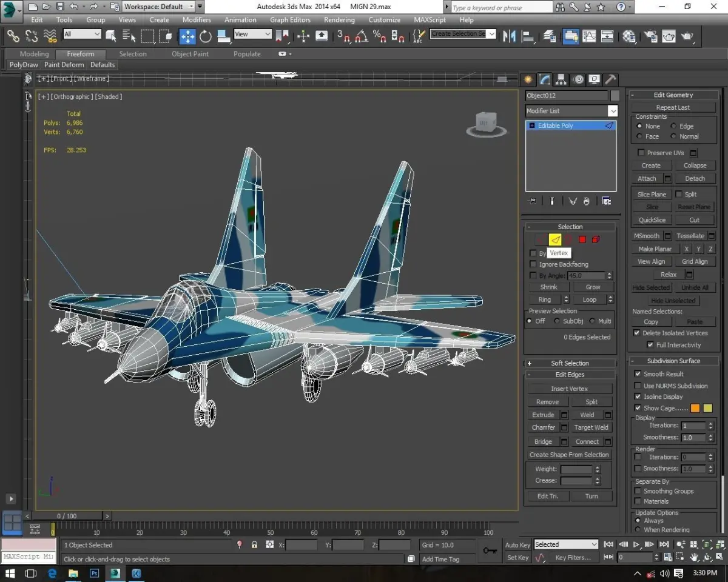This screenshot has height=582, width=728.
Task: Click the Make Planar button
Action: point(655,249)
